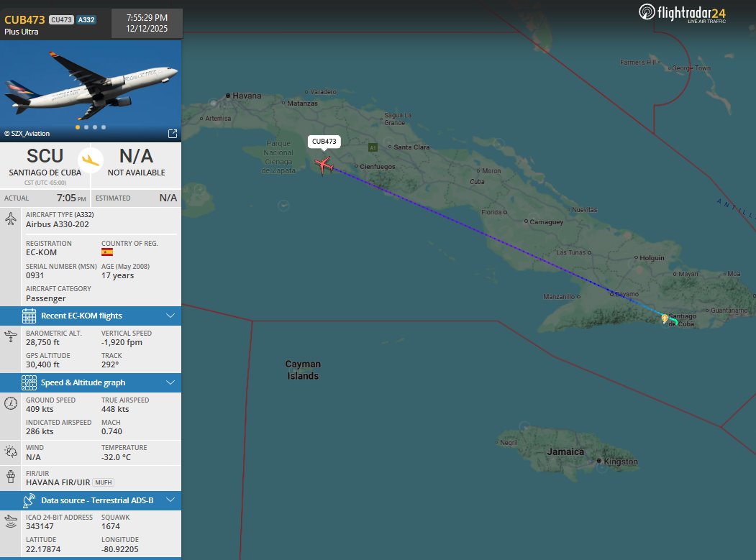Click the CU473 flight number badge

point(61,19)
